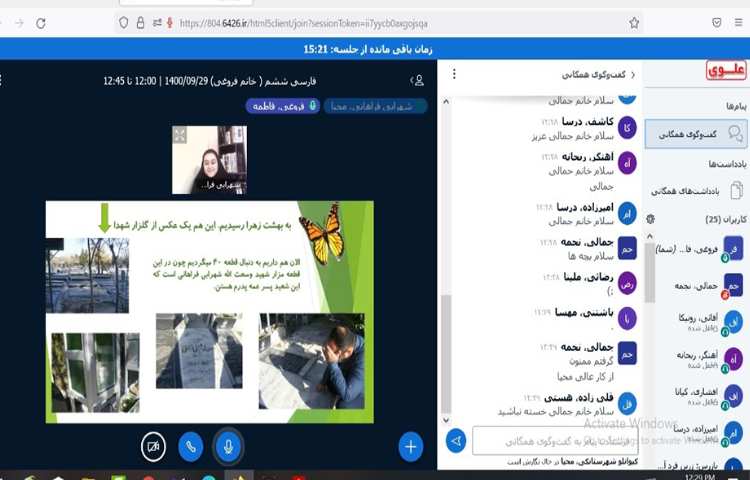Open یادداشت‌های همگانی shared notes
The image size is (750, 480).
(695, 191)
